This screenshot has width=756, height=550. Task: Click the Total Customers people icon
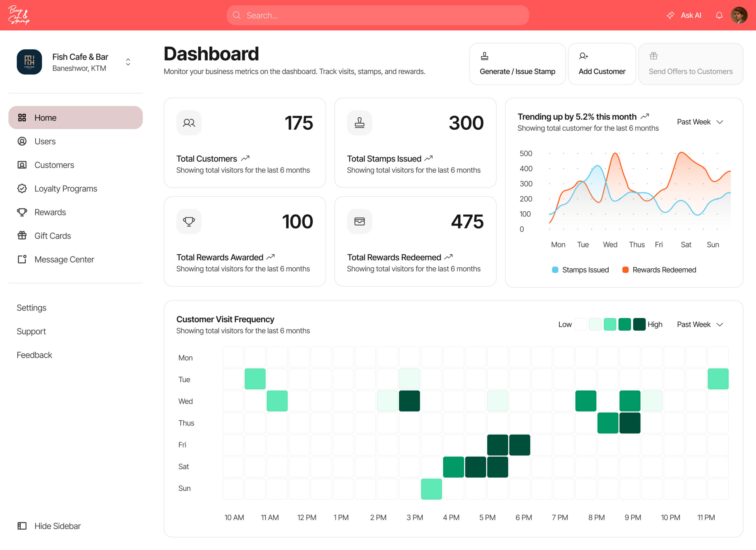point(189,123)
